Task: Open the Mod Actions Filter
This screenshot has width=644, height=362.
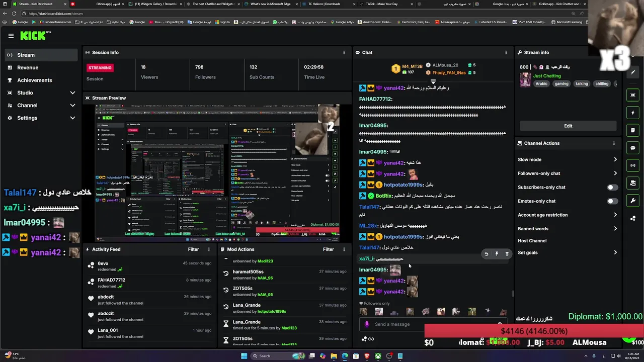Action: coord(329,249)
